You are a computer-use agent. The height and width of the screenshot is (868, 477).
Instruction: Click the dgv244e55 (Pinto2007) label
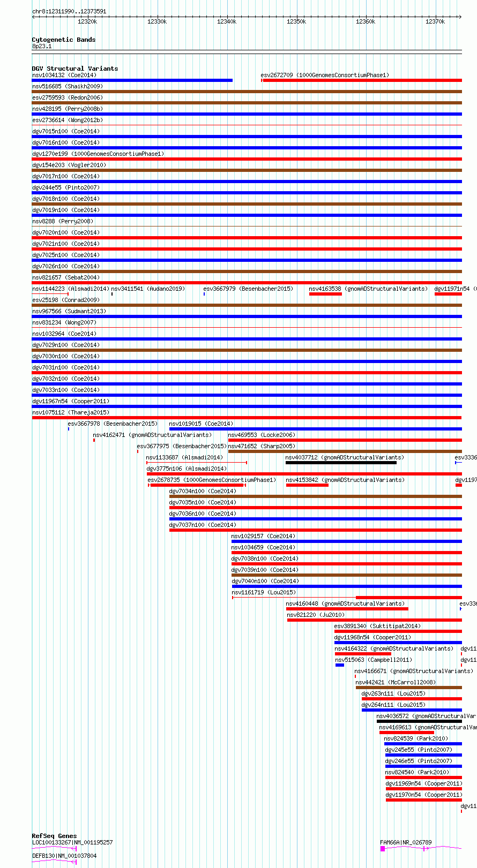click(66, 187)
